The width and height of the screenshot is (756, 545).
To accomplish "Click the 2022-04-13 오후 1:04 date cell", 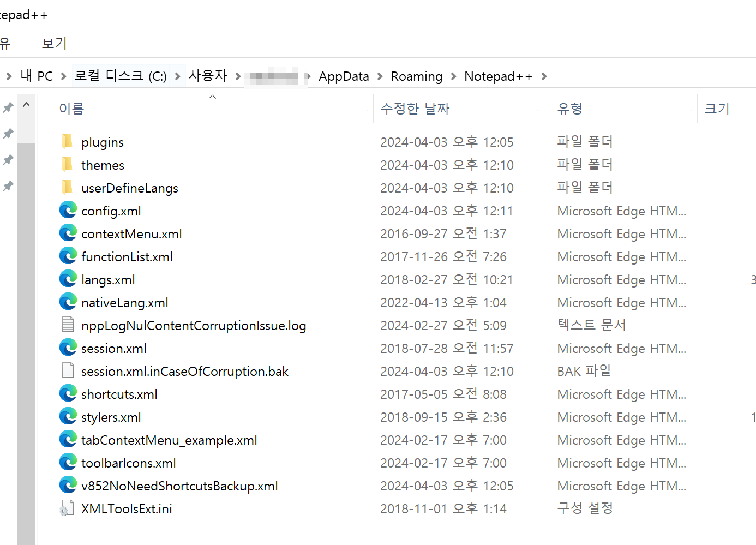I will (x=443, y=303).
